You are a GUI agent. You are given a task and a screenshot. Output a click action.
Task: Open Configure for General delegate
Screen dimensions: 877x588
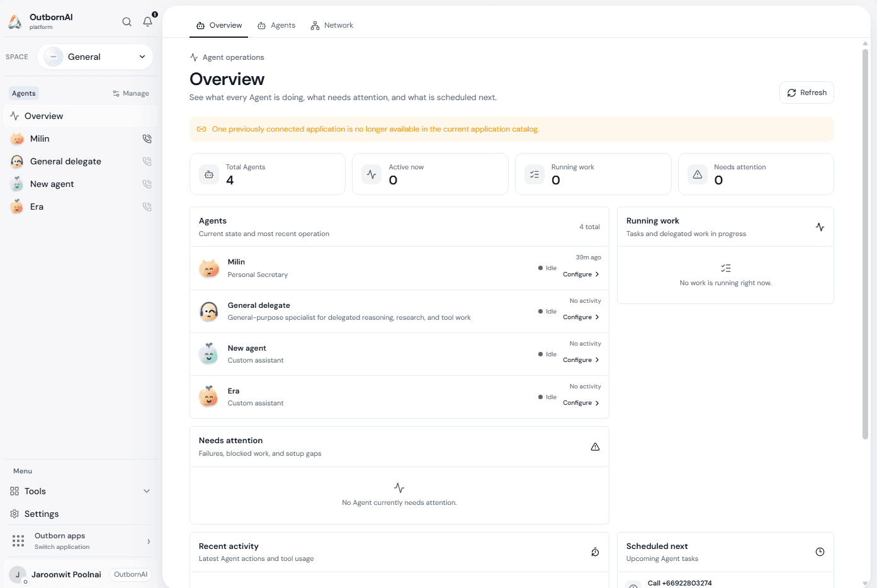pos(581,317)
